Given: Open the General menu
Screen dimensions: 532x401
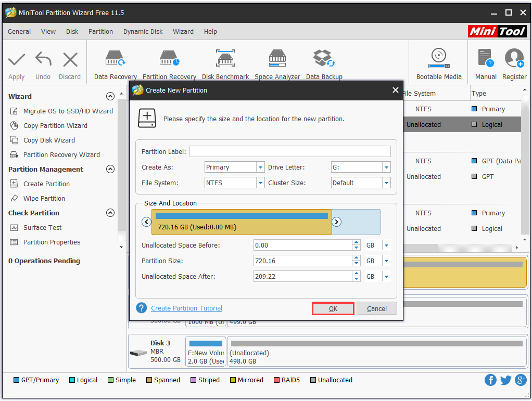Looking at the screenshot, I should point(19,32).
